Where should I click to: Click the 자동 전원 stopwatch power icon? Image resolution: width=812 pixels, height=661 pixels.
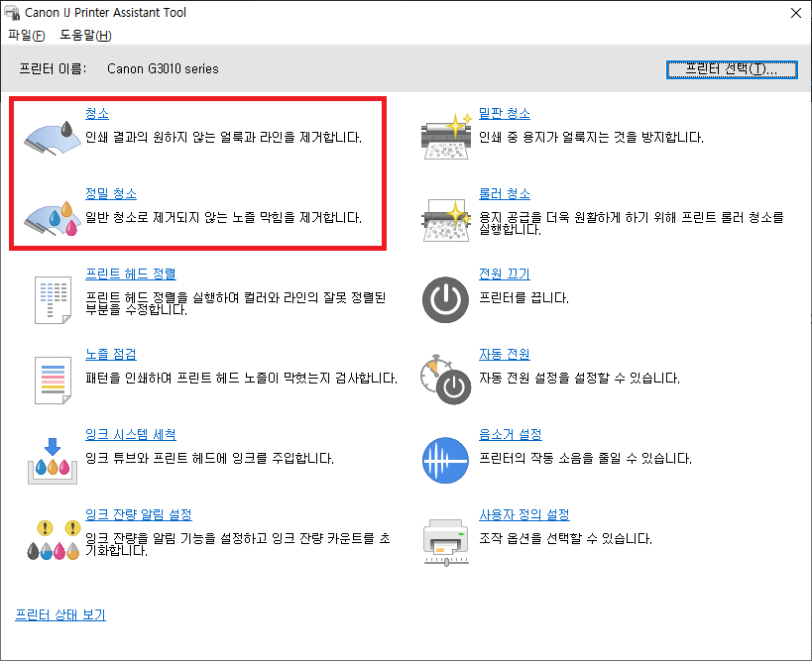coord(445,380)
